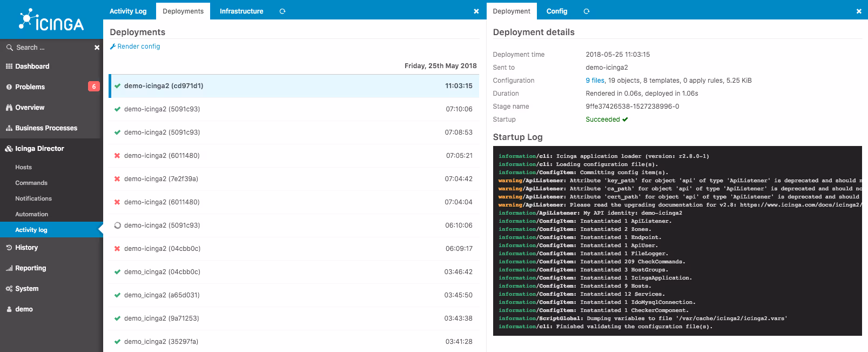
Task: Click the search magnifier icon
Action: [9, 48]
